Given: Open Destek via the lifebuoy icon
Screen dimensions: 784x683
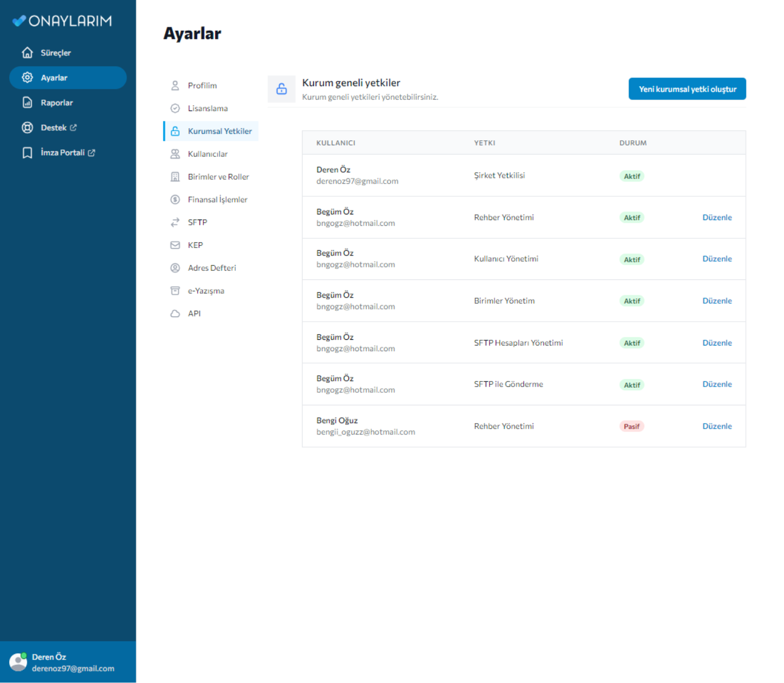Looking at the screenshot, I should [x=27, y=128].
